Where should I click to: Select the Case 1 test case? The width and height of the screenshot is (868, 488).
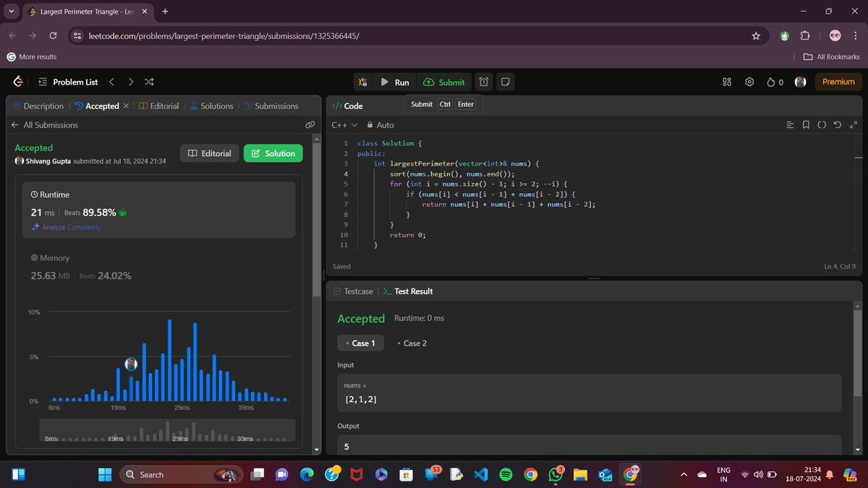click(360, 343)
